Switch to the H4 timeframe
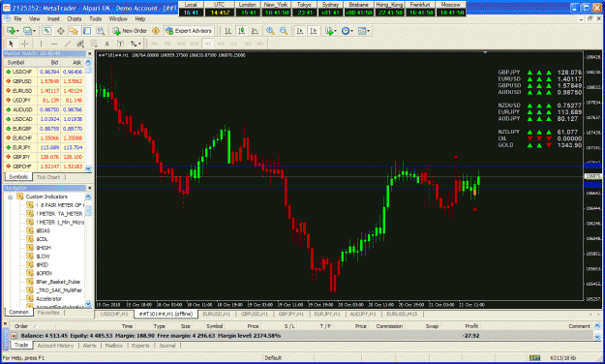Image resolution: width=605 pixels, height=364 pixels. click(221, 44)
